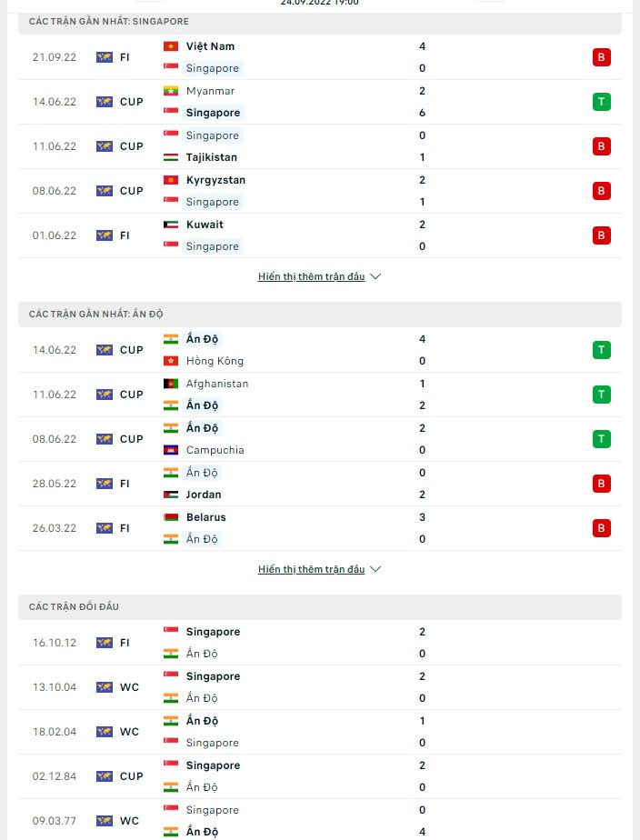The height and width of the screenshot is (840, 640).
Task: Click the Tajikistan flag icon
Action: point(171,157)
